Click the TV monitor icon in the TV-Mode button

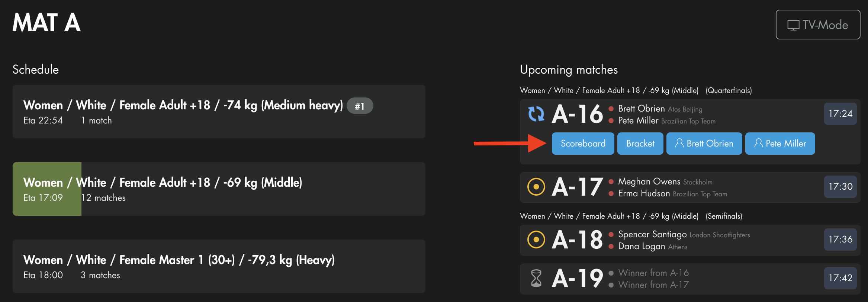[x=793, y=25]
